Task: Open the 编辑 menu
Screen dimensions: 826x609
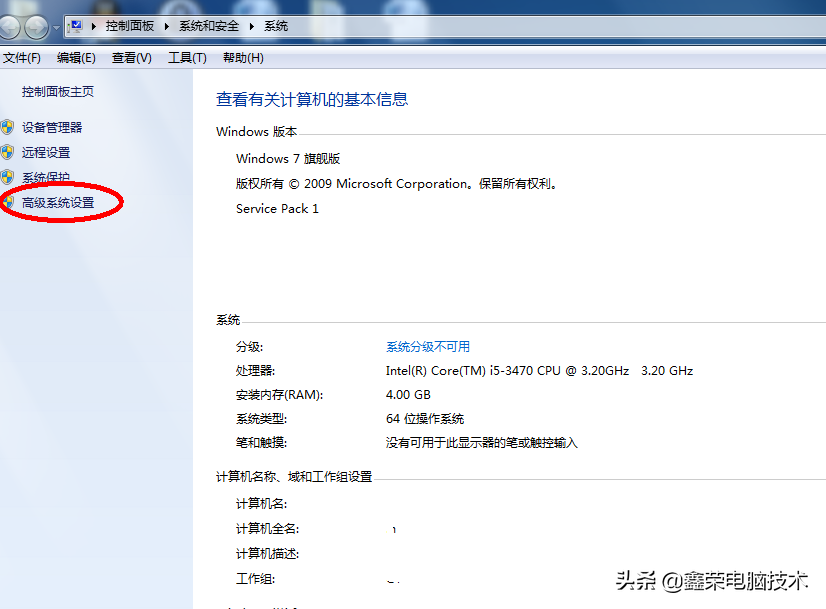Action: pos(76,57)
